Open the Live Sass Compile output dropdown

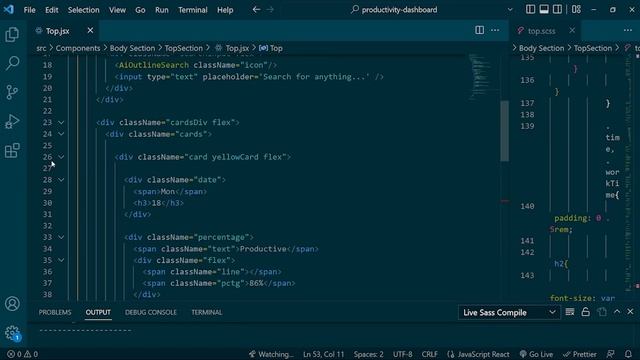point(509,312)
